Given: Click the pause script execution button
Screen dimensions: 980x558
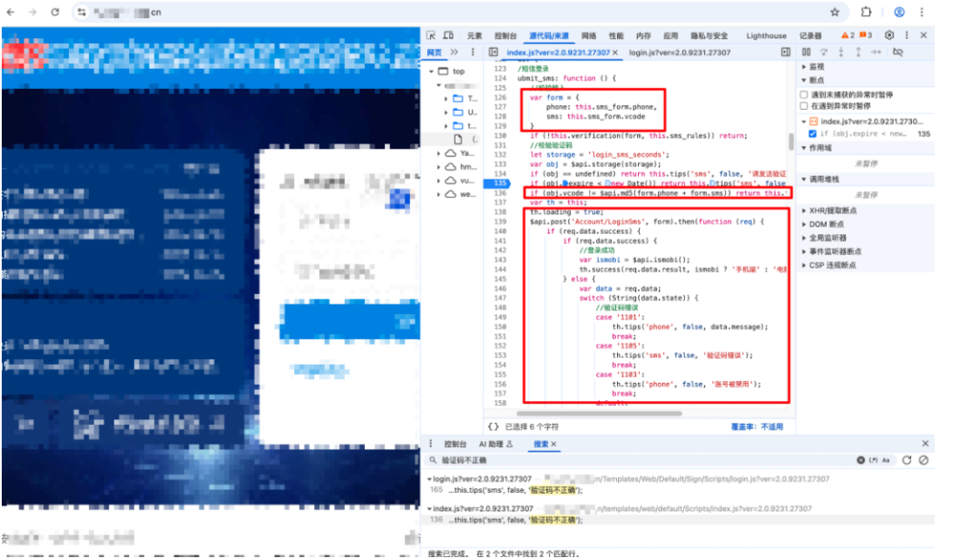Looking at the screenshot, I should pos(806,53).
